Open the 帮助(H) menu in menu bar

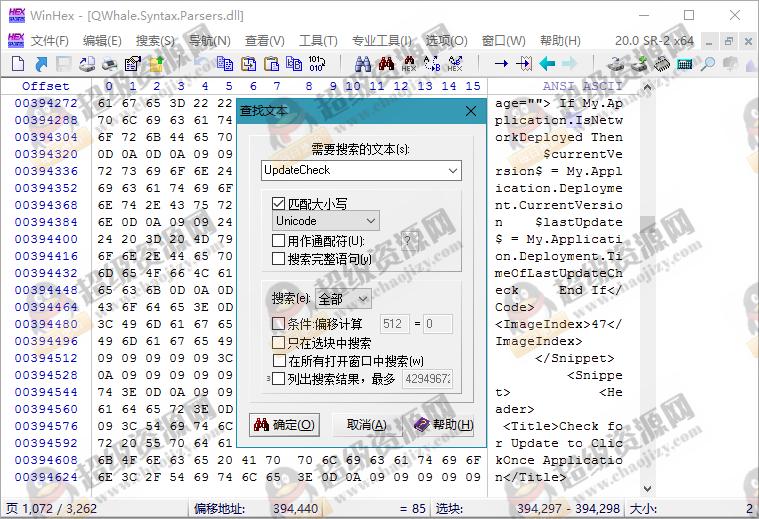coord(560,41)
